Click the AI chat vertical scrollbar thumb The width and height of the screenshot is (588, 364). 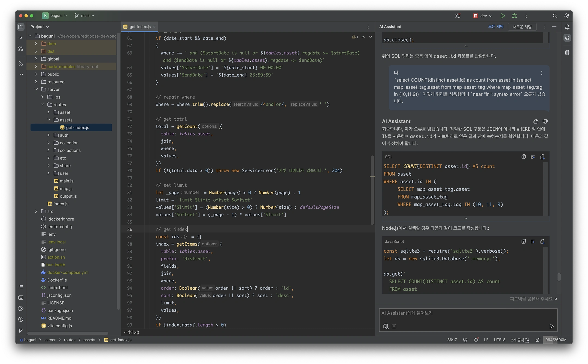(559, 277)
